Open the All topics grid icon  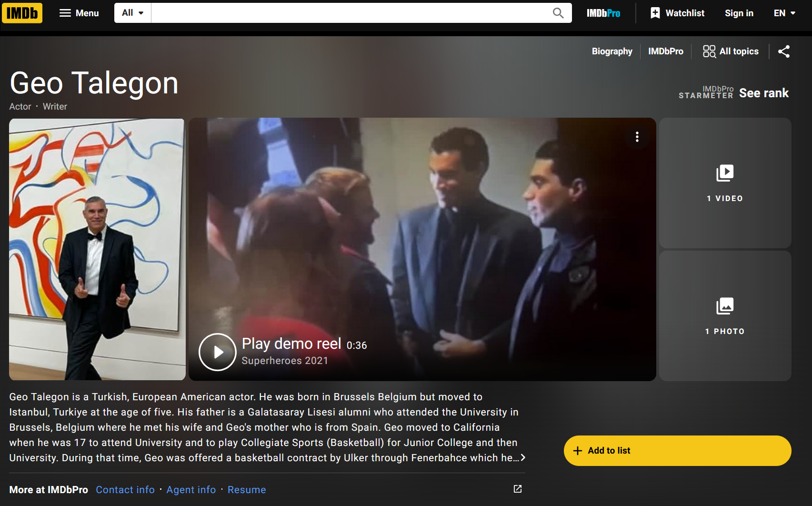pos(731,51)
